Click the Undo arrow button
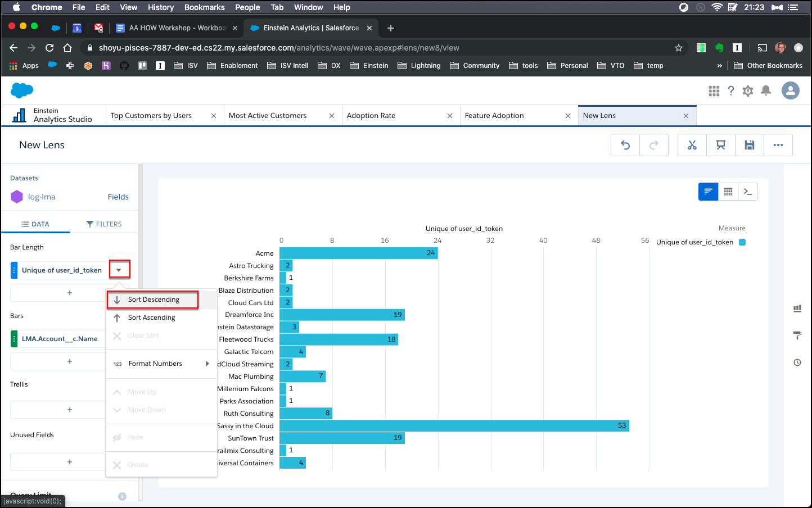The image size is (812, 508). (625, 145)
